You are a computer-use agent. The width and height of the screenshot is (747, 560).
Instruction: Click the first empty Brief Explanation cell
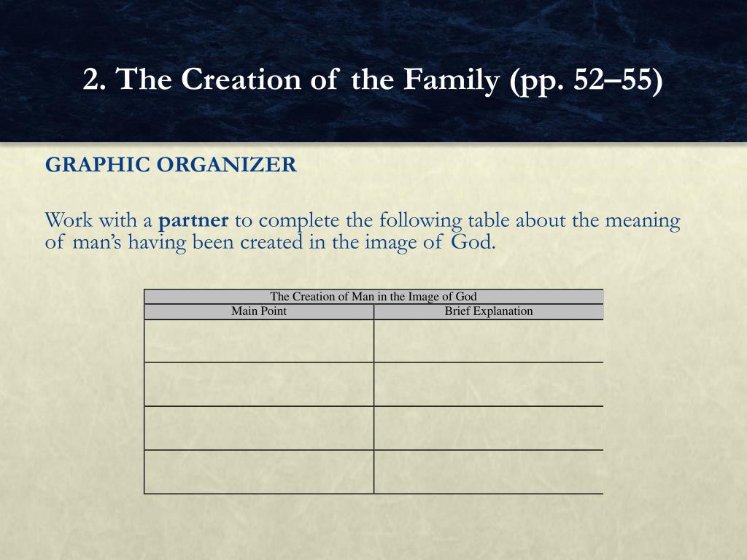[x=489, y=341]
